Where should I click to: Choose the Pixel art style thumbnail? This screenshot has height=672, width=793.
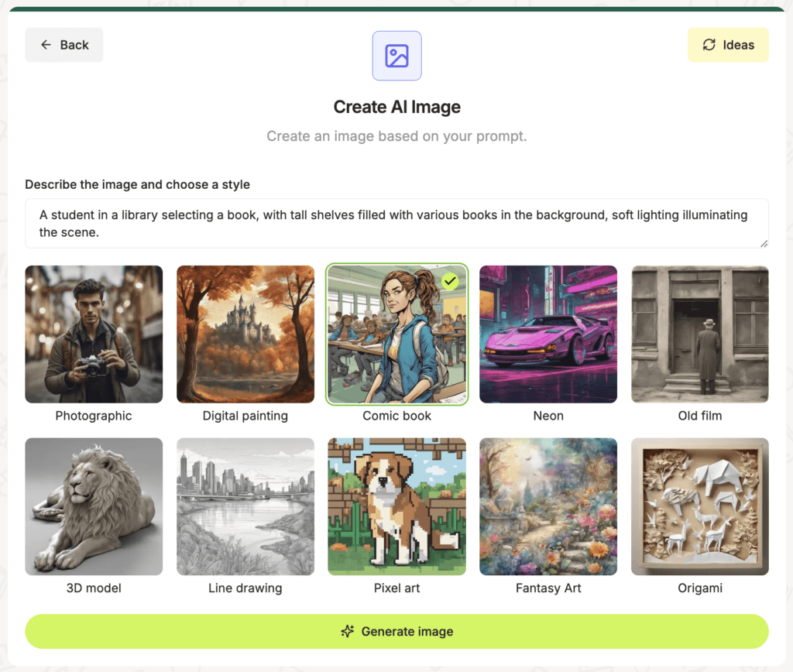point(397,506)
